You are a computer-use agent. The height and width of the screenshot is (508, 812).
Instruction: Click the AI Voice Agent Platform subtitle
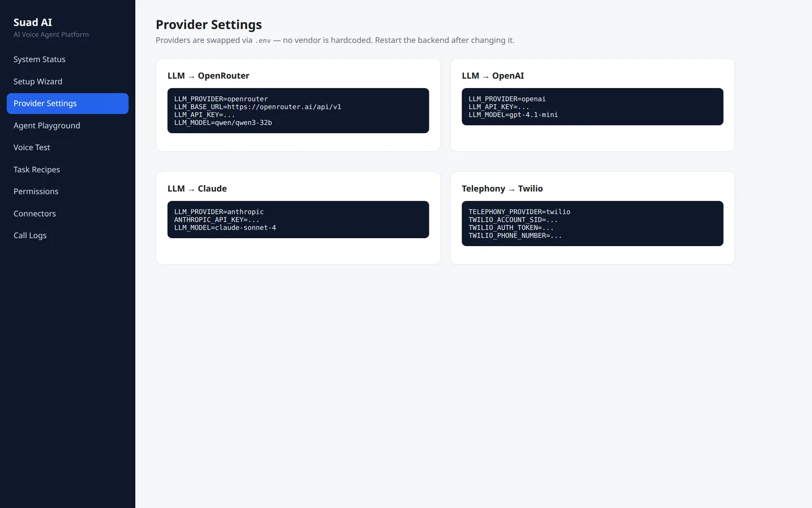51,34
